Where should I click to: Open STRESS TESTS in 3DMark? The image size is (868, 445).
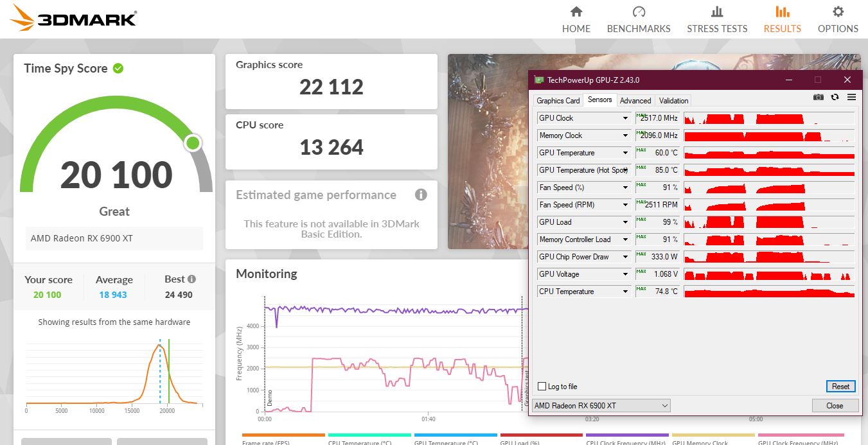tap(717, 20)
